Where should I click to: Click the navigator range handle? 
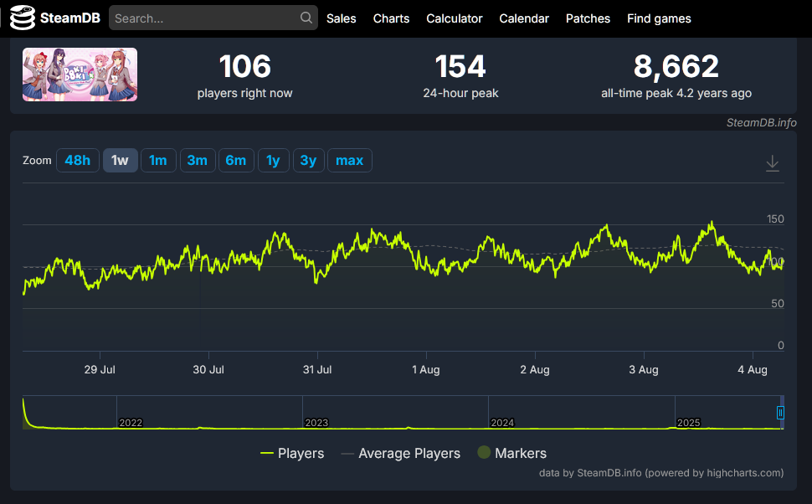point(780,413)
